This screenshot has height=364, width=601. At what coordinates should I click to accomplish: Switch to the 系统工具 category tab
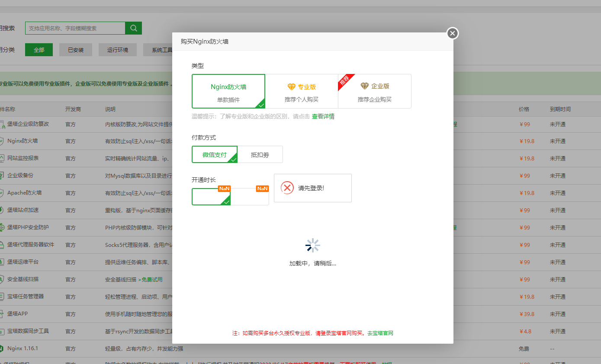pyautogui.click(x=158, y=50)
